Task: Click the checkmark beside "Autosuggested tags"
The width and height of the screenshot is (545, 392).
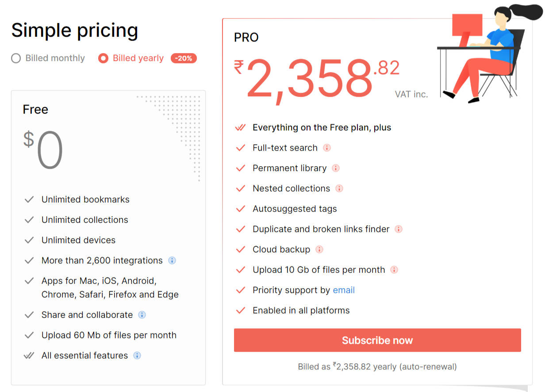Action: tap(240, 209)
